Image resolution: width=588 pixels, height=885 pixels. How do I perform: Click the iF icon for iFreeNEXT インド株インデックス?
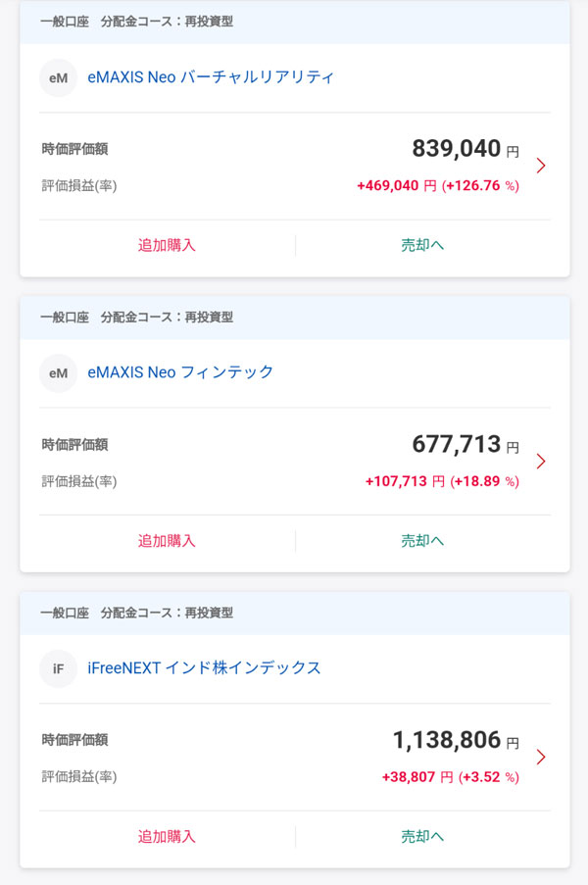(59, 669)
